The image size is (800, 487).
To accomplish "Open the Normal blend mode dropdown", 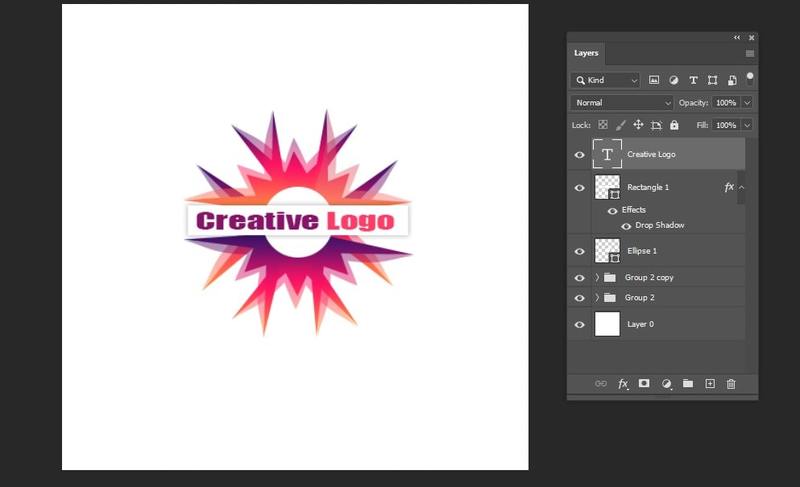I will coord(622,103).
